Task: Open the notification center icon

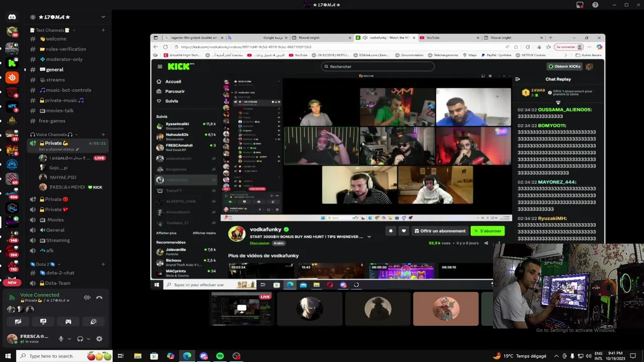Action: pyautogui.click(x=633, y=356)
